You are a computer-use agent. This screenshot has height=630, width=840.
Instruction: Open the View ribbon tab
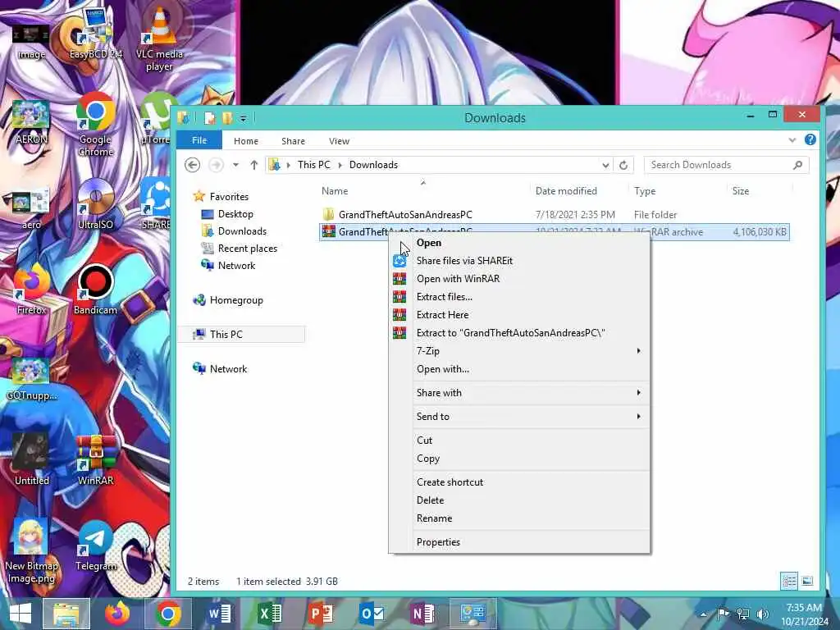(339, 141)
